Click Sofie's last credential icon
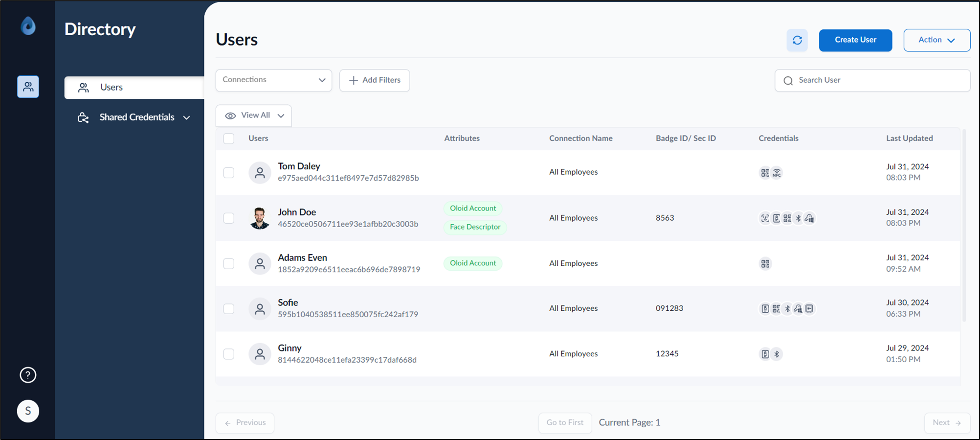Image resolution: width=980 pixels, height=440 pixels. [810, 309]
